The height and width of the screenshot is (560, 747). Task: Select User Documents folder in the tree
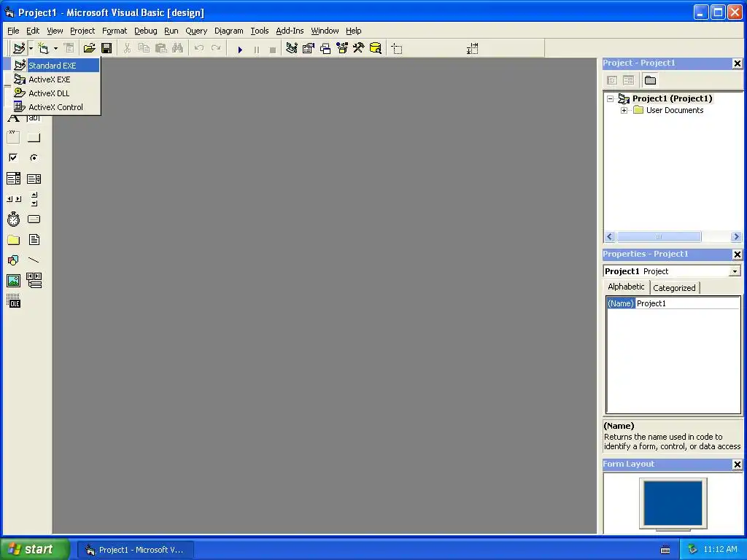[675, 111]
